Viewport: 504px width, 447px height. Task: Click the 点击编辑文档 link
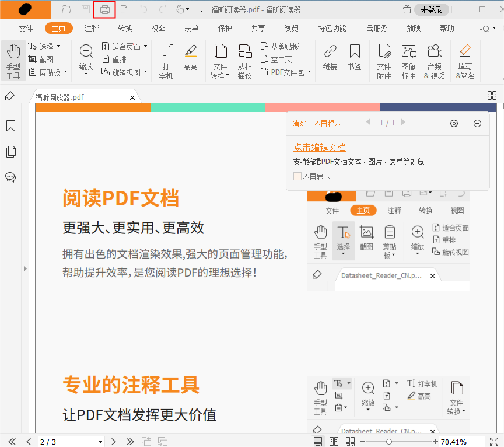(319, 147)
